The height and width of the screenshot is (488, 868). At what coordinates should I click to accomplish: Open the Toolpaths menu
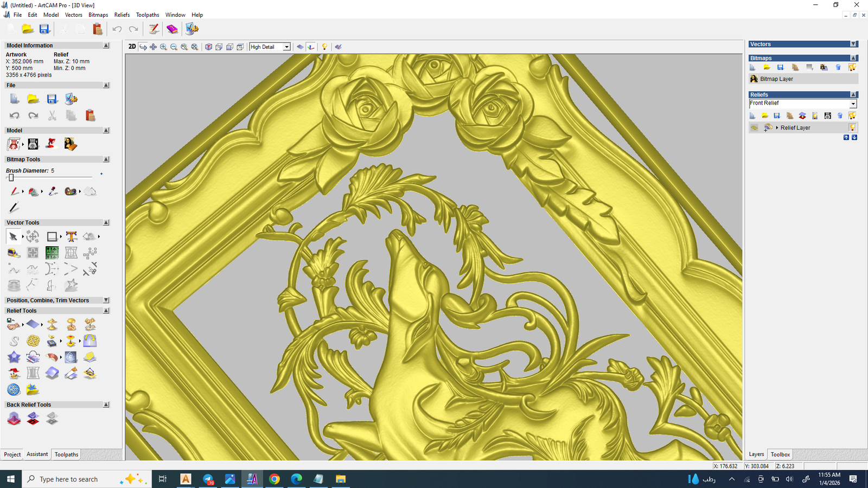(147, 15)
